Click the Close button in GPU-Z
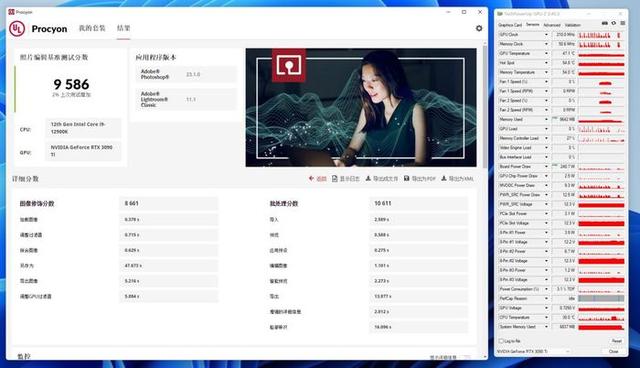This screenshot has width=640, height=368. [613, 351]
